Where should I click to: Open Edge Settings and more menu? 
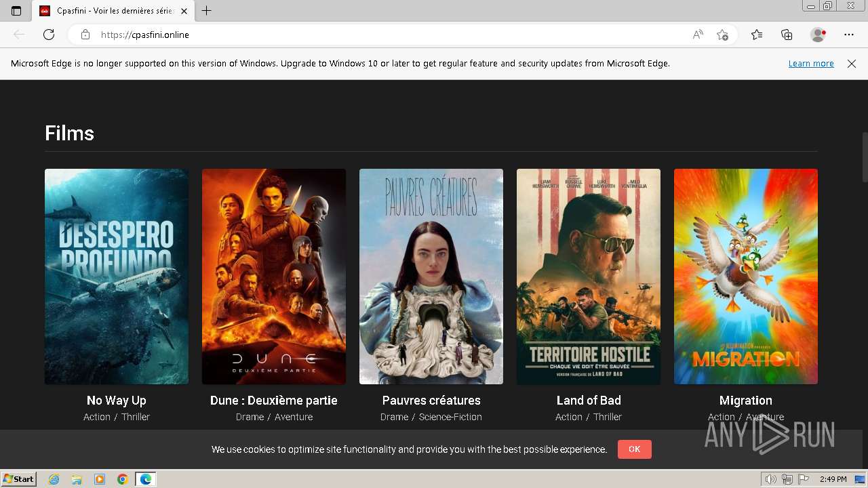point(849,35)
